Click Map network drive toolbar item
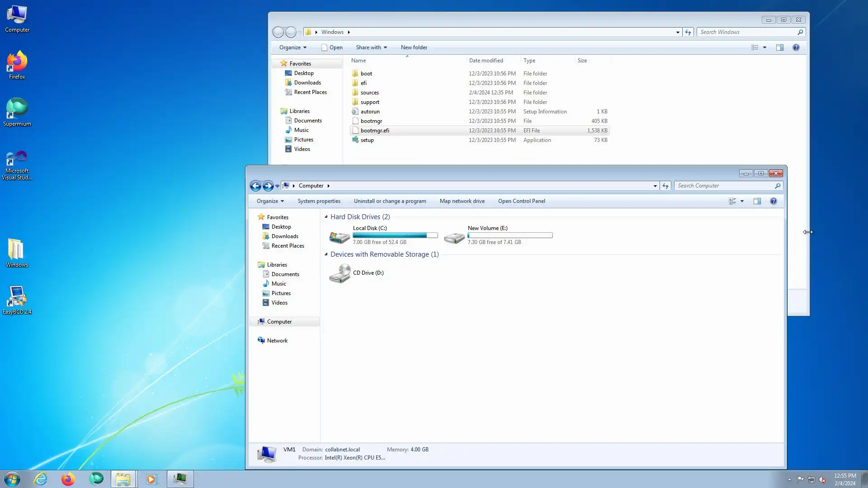 pos(462,201)
